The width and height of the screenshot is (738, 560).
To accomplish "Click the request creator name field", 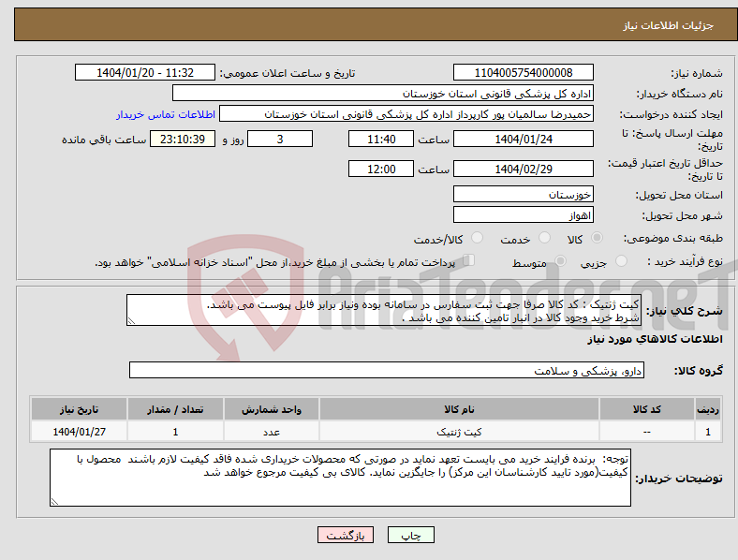I will coord(406,114).
